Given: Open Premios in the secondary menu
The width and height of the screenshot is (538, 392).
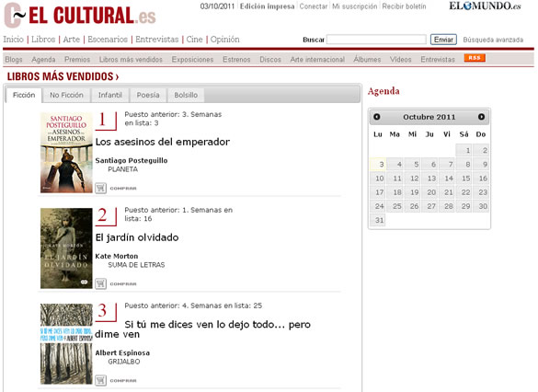Looking at the screenshot, I should pyautogui.click(x=77, y=60).
